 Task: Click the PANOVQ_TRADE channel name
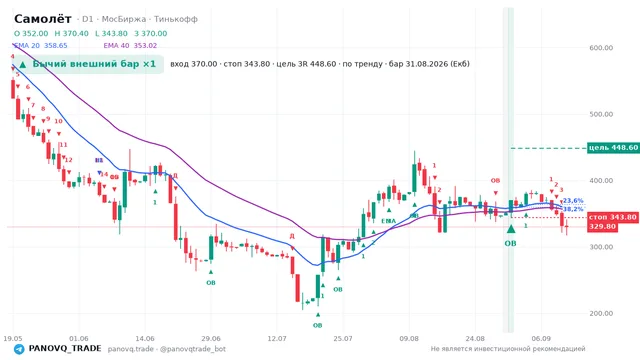click(65, 349)
